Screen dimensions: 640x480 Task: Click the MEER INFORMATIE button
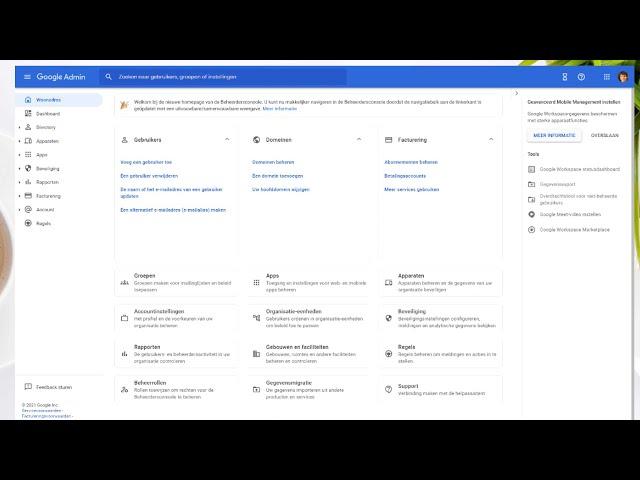[x=554, y=135]
